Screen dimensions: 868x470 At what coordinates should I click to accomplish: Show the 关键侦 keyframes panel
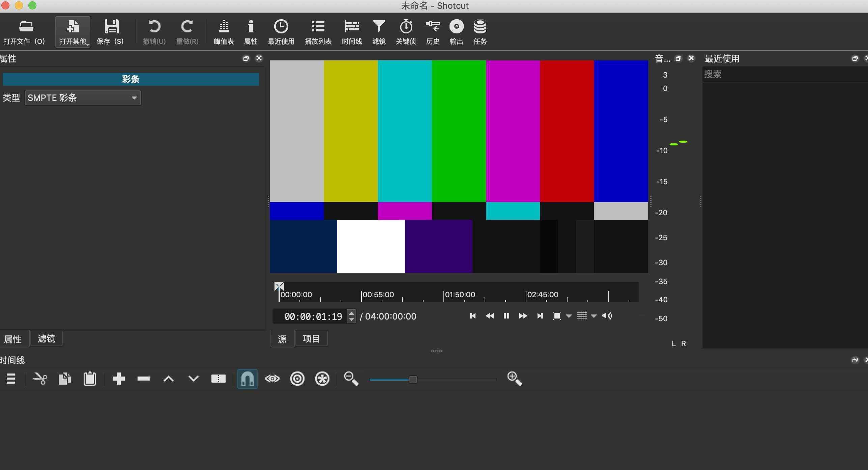click(x=406, y=32)
